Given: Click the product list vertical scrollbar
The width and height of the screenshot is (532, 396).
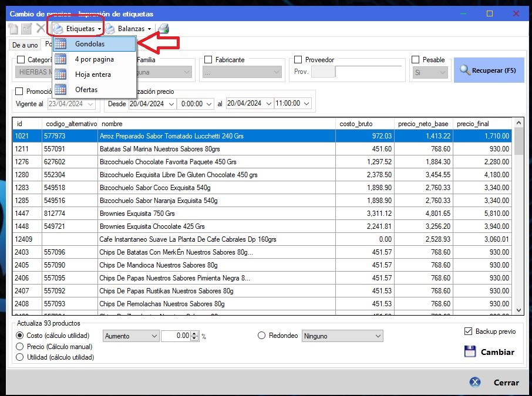Looking at the screenshot, I should point(518,216).
